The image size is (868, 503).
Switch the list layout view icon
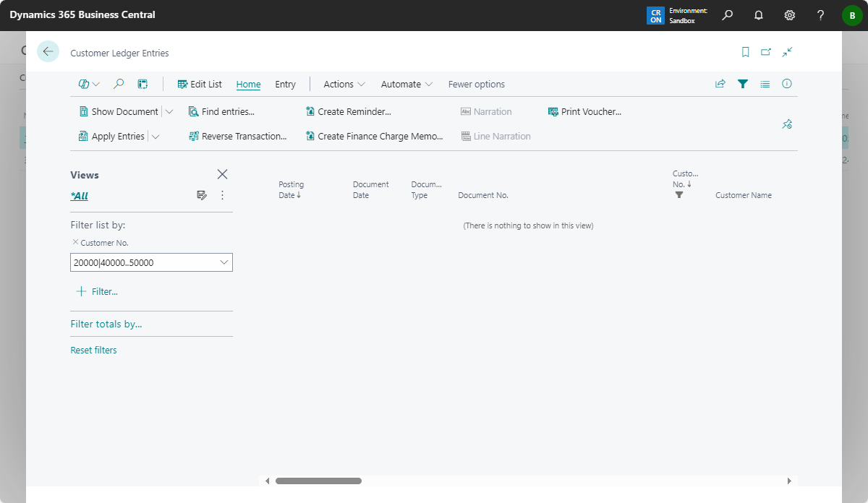pyautogui.click(x=765, y=84)
